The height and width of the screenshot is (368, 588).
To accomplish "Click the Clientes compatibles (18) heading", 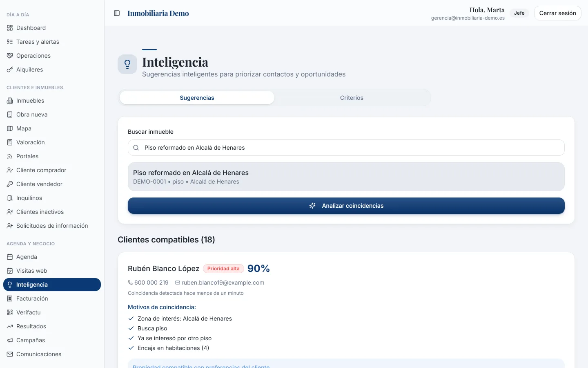I will (166, 240).
